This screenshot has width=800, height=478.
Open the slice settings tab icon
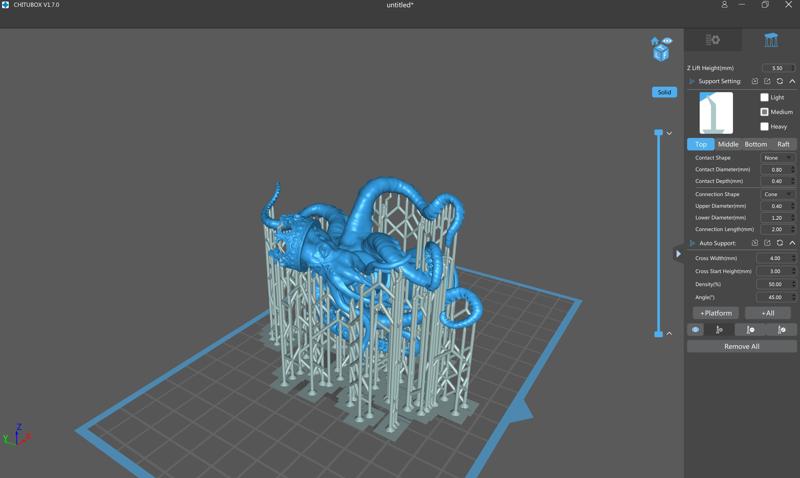[713, 40]
